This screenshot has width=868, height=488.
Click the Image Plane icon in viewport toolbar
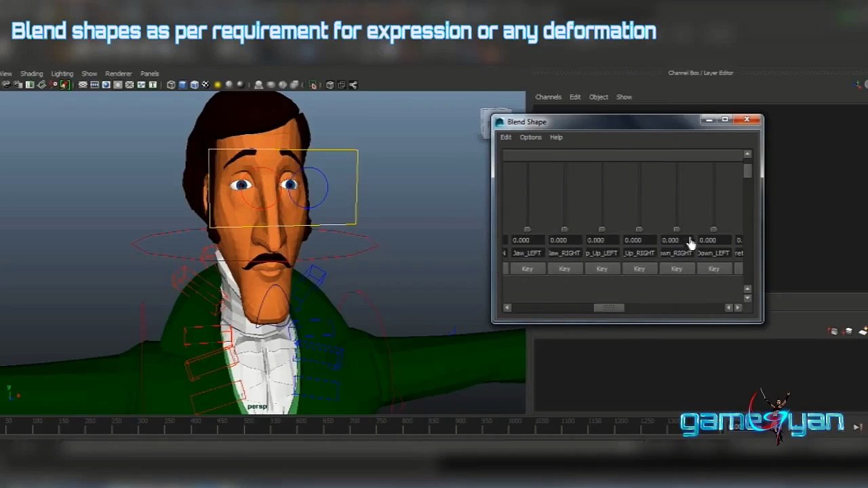click(41, 85)
